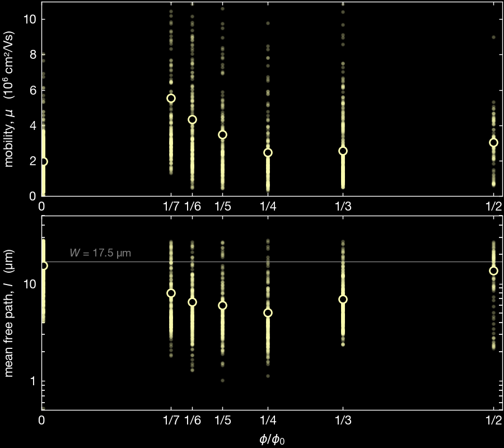
Task: Select the mean free path marker at 1/7
Action: coord(171,293)
